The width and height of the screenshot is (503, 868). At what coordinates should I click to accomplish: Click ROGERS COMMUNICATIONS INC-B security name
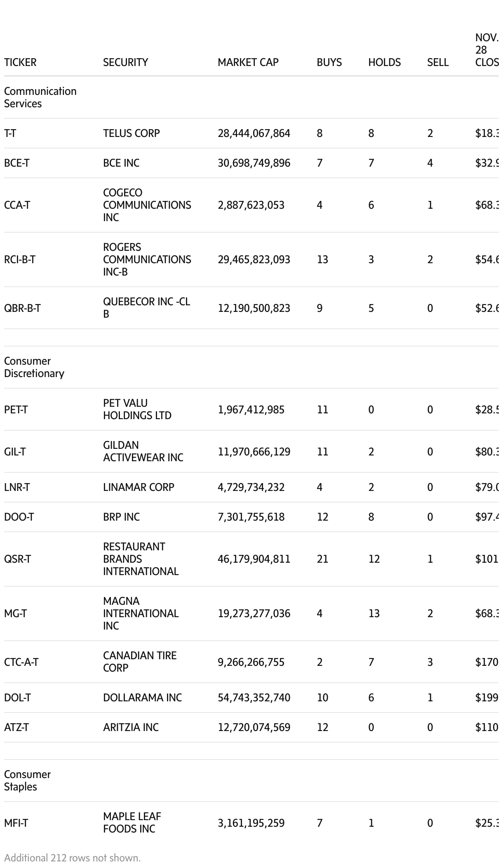click(147, 259)
